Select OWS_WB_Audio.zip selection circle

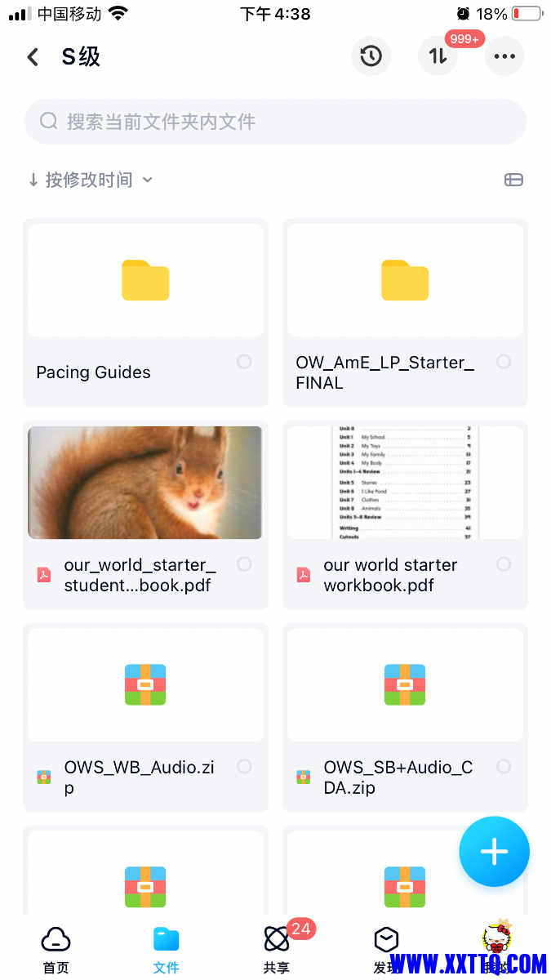pyautogui.click(x=244, y=766)
